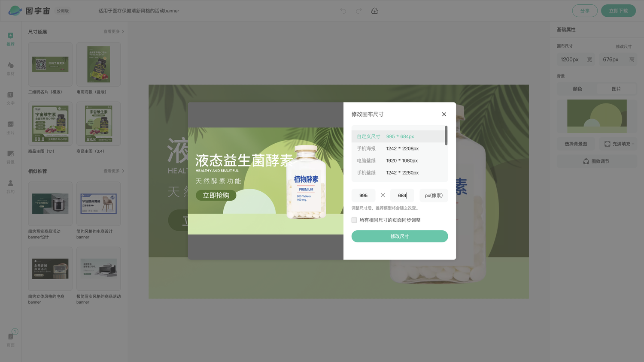
Task: Click the 立即下载 download button
Action: pyautogui.click(x=618, y=11)
